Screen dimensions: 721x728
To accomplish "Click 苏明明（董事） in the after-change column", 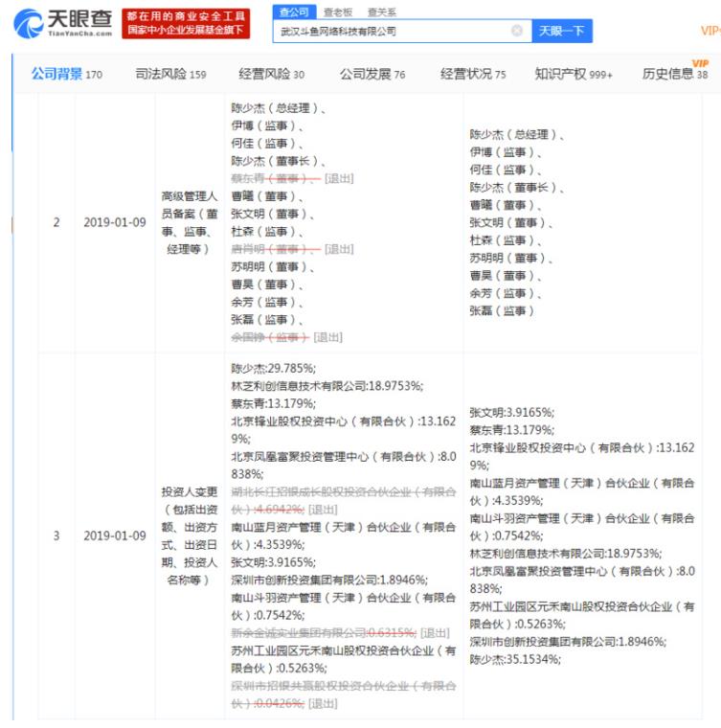I will (510, 258).
